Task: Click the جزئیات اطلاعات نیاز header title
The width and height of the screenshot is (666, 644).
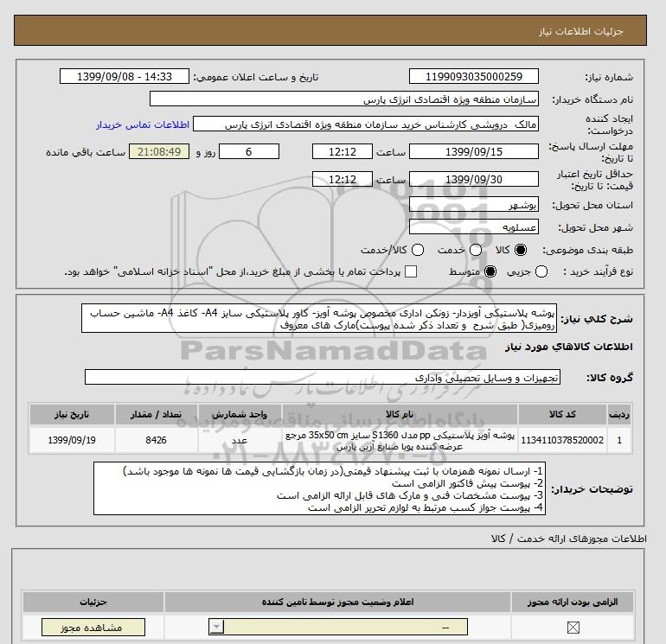Action: [x=580, y=31]
